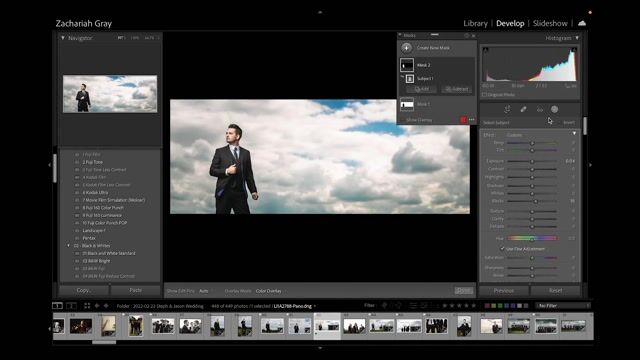
Task: Collapse right panel side arrow
Action: [591, 165]
